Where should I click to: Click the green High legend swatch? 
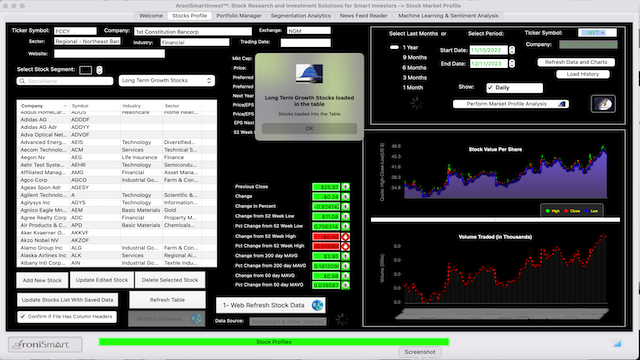(x=548, y=211)
